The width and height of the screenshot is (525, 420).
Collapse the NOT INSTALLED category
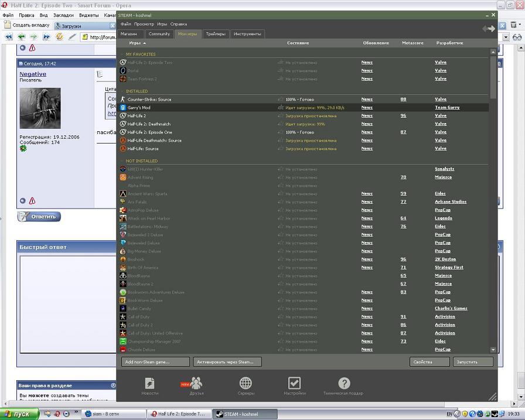pos(122,161)
